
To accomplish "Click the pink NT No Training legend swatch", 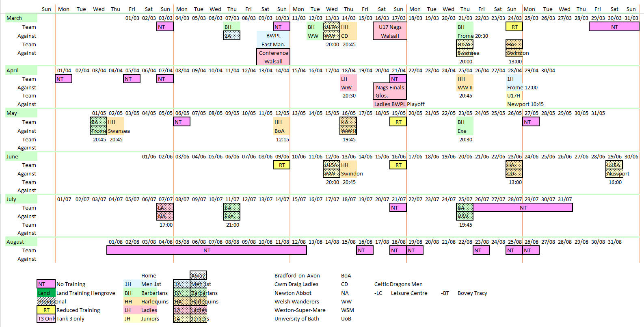I will tap(46, 284).
